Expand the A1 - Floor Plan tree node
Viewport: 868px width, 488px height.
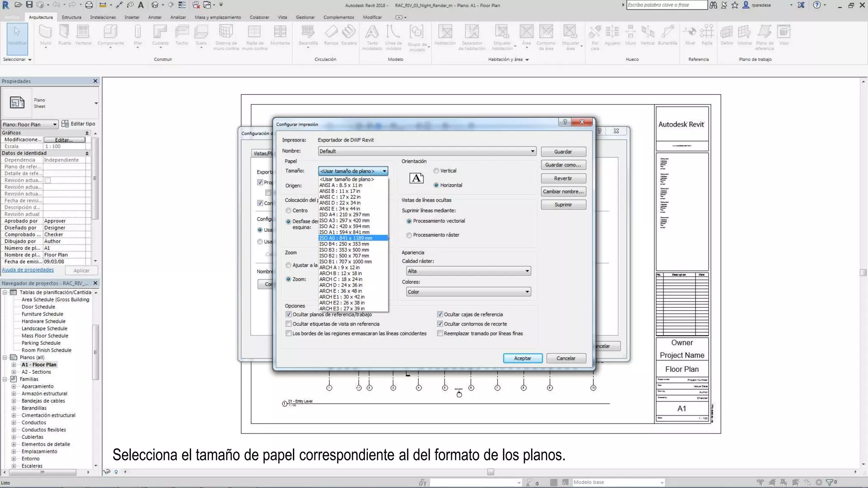coord(14,365)
